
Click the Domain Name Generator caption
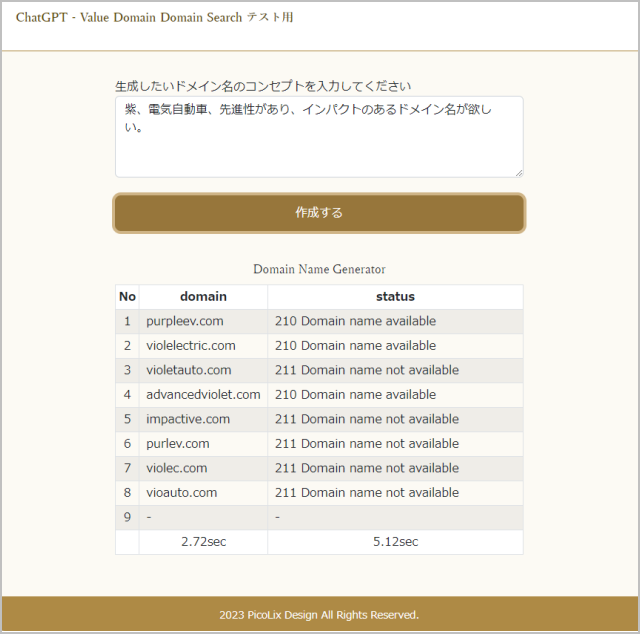pos(319,269)
